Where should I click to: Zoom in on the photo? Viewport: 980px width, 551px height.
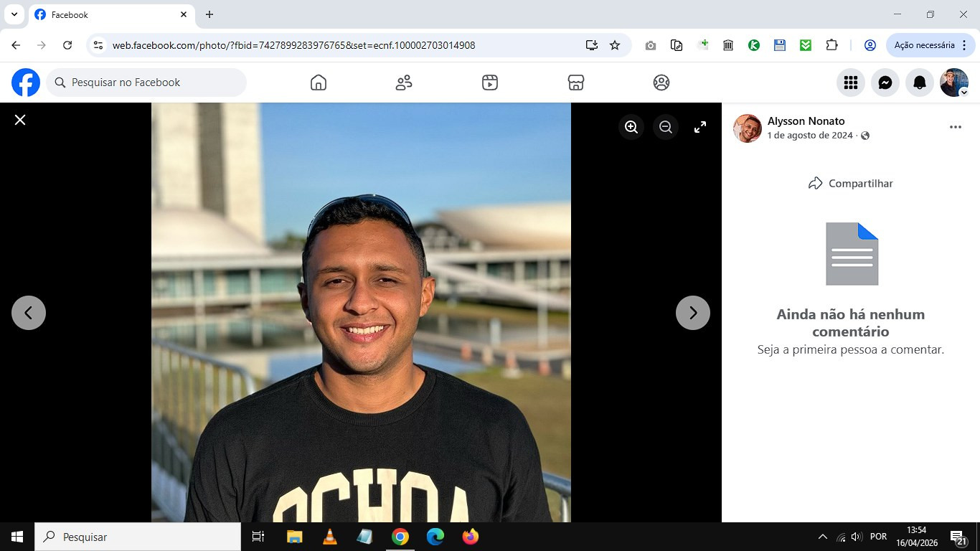pyautogui.click(x=631, y=127)
